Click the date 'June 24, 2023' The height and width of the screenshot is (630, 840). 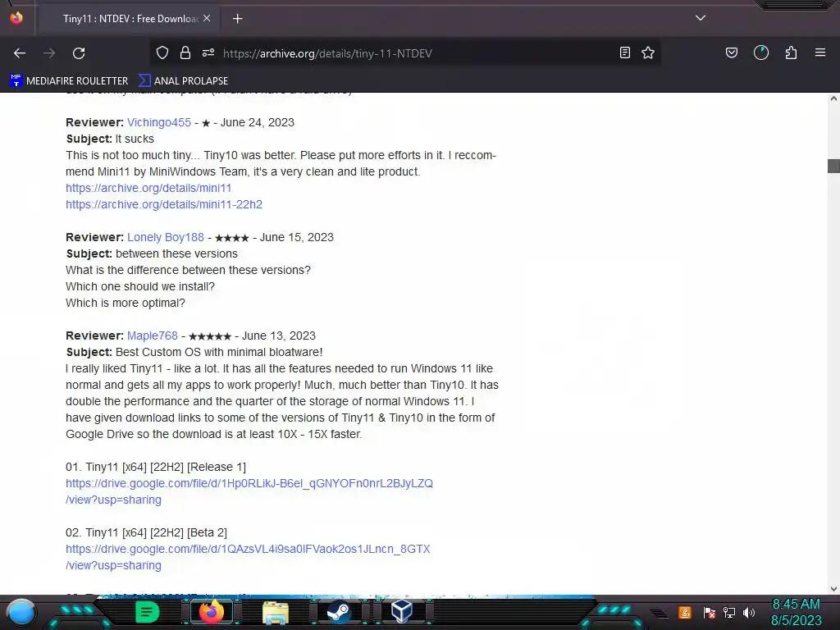(258, 122)
